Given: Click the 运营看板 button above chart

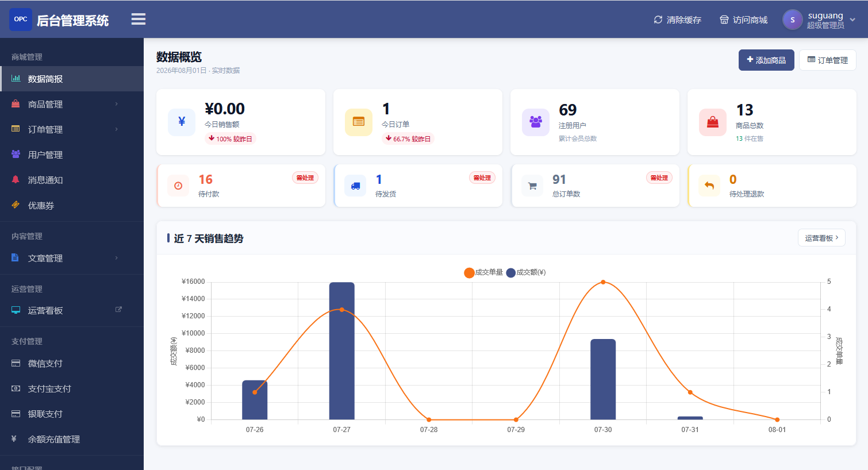Looking at the screenshot, I should click(821, 238).
